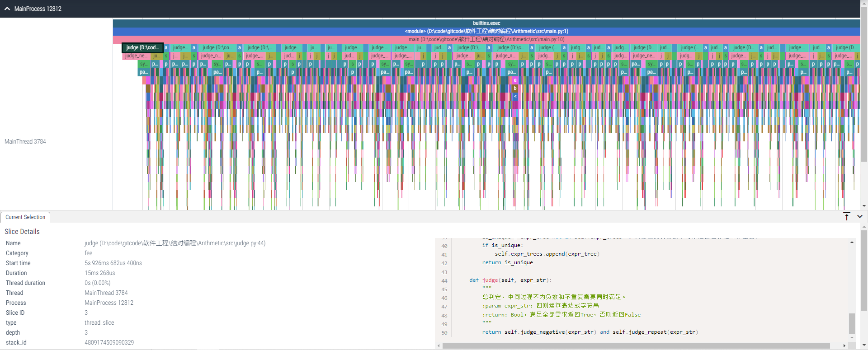Image resolution: width=868 pixels, height=350 pixels.
Task: Click the code viewer scroll-down arrow
Action: click(852, 337)
